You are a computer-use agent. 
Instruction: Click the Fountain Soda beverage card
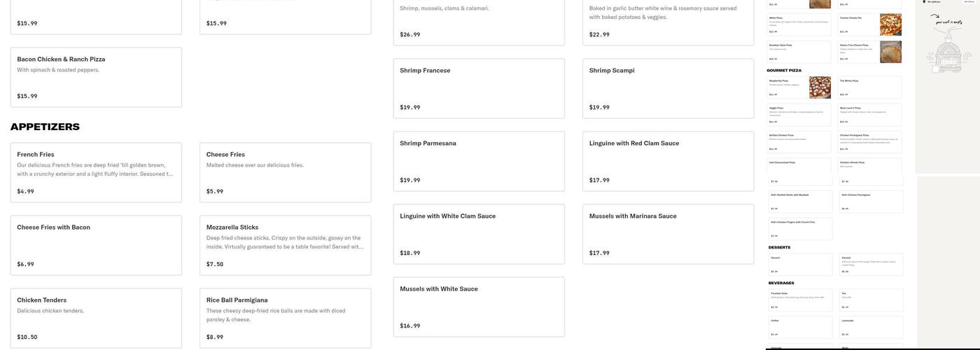tap(801, 300)
